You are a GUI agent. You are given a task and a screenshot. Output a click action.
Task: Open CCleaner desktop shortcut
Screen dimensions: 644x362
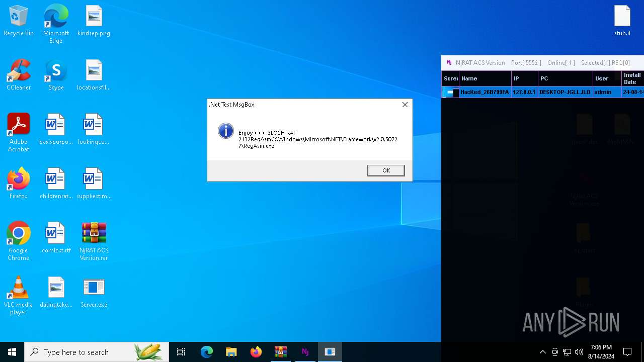pyautogui.click(x=19, y=75)
